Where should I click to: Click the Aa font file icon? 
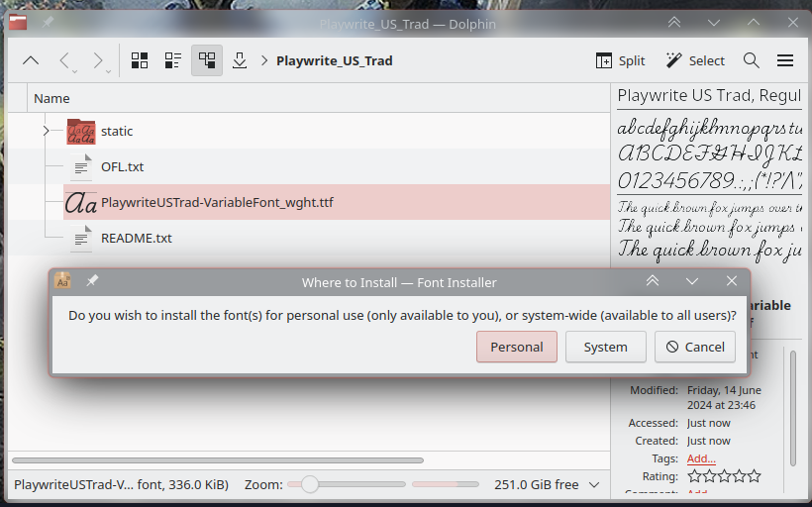tap(81, 202)
